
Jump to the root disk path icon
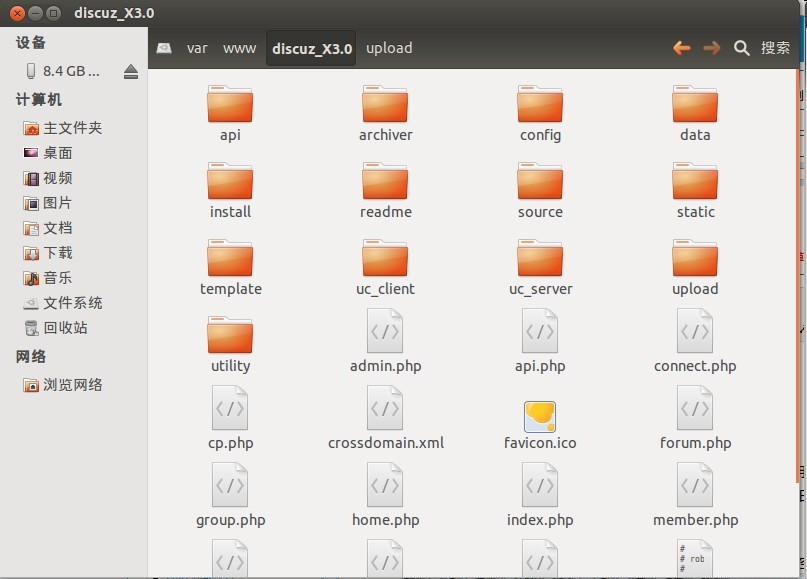(164, 48)
